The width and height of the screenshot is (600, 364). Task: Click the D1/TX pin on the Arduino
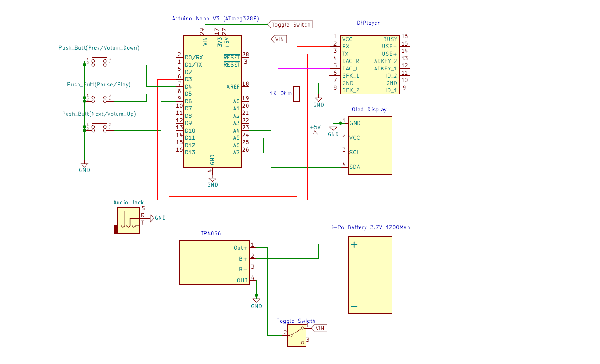coord(193,65)
